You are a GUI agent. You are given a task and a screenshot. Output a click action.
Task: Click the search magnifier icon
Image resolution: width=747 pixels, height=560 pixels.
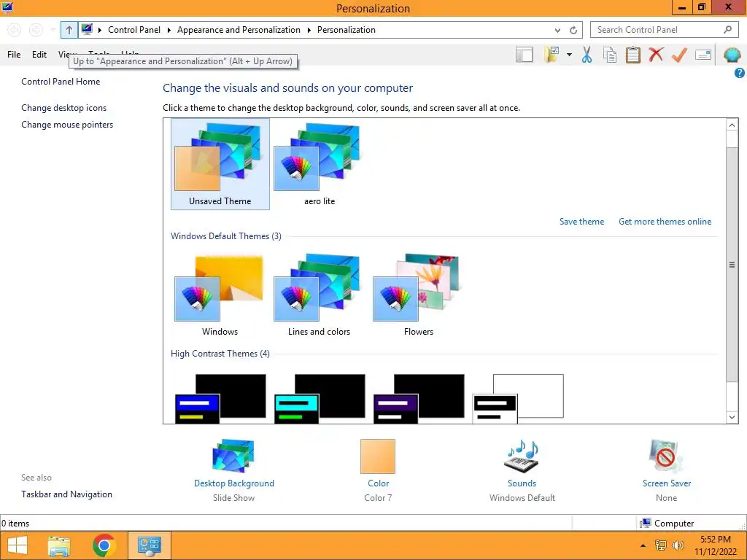727,29
